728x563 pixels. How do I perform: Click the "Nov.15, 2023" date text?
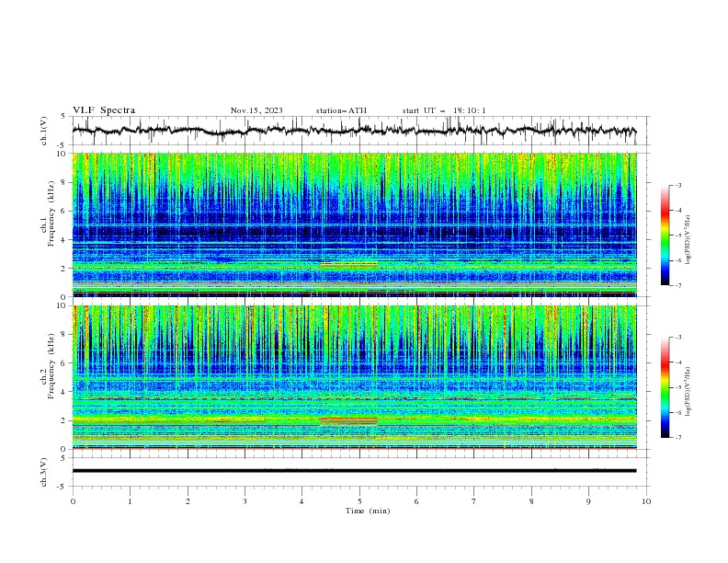256,110
